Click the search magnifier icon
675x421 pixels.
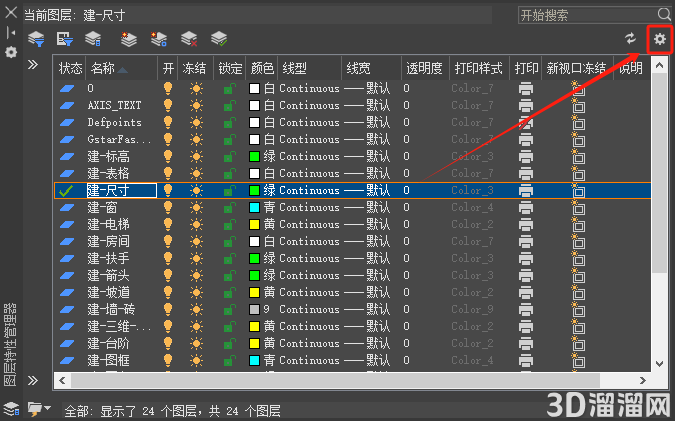[664, 14]
